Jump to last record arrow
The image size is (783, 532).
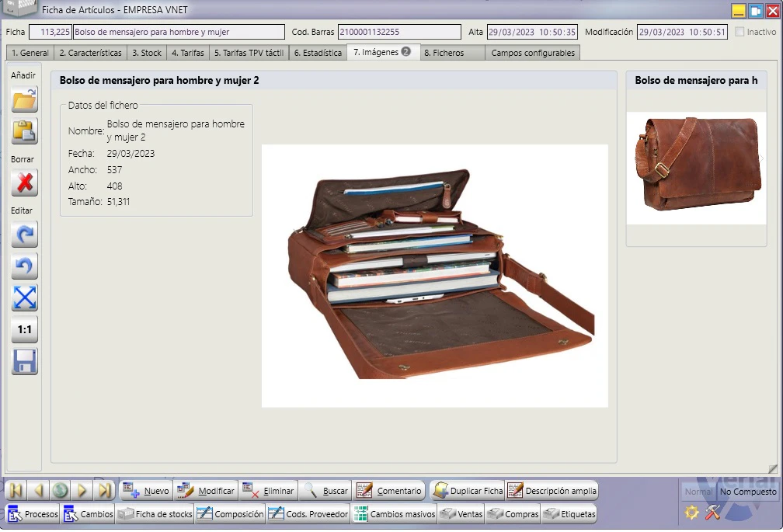click(x=104, y=491)
